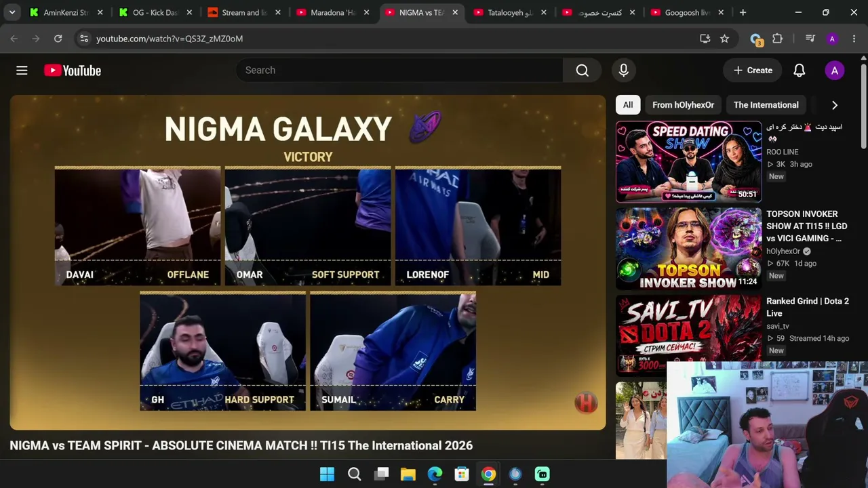Select the All filter chip
Viewport: 868px width, 488px height.
pyautogui.click(x=628, y=105)
